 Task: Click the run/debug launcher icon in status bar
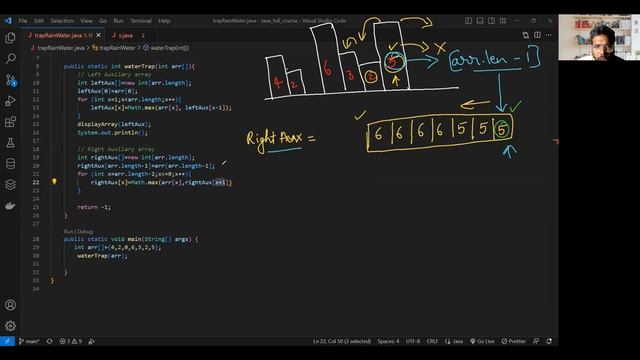click(x=92, y=341)
